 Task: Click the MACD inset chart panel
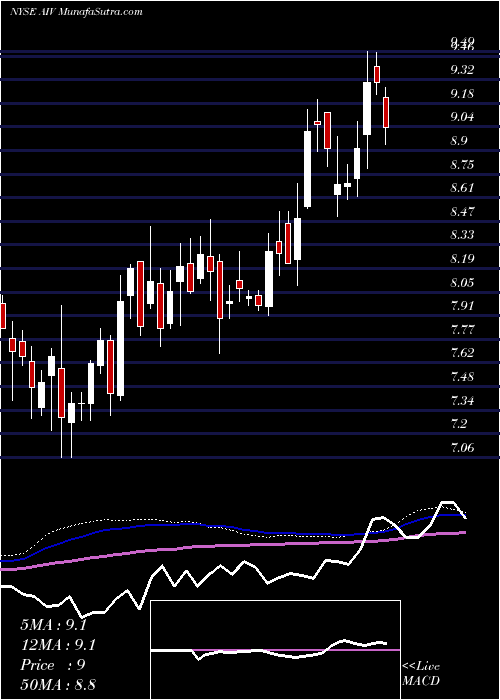tap(276, 650)
